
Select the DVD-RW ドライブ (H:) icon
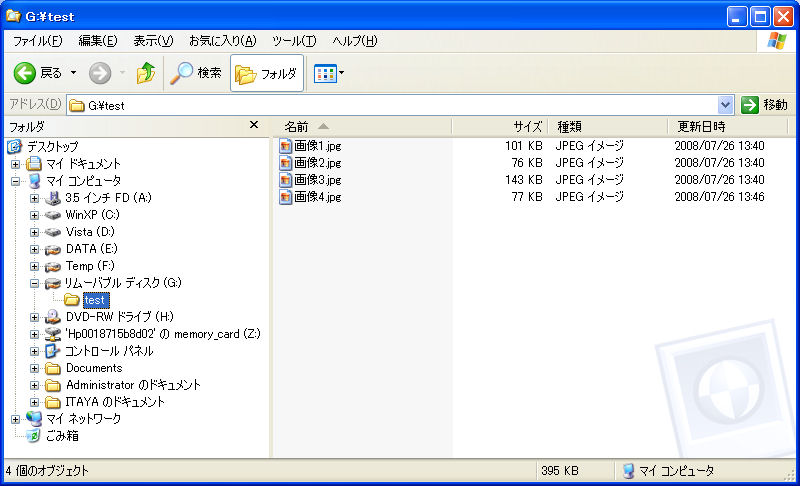(53, 317)
